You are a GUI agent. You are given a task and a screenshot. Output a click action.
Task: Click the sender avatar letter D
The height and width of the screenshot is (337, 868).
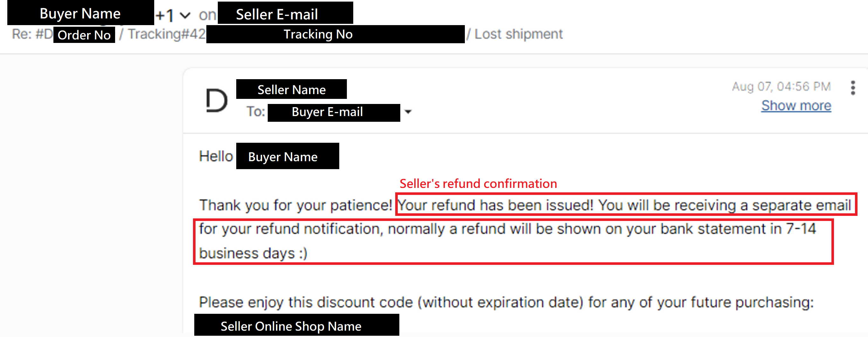216,100
